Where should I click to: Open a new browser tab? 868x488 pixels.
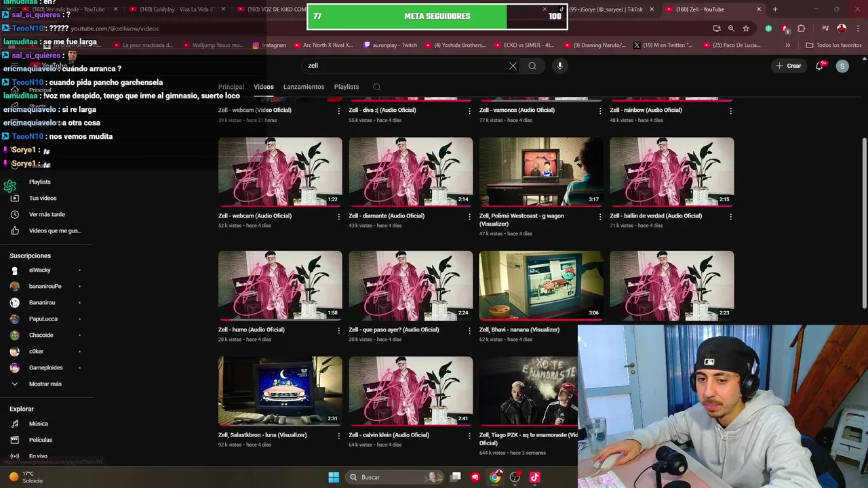point(775,9)
